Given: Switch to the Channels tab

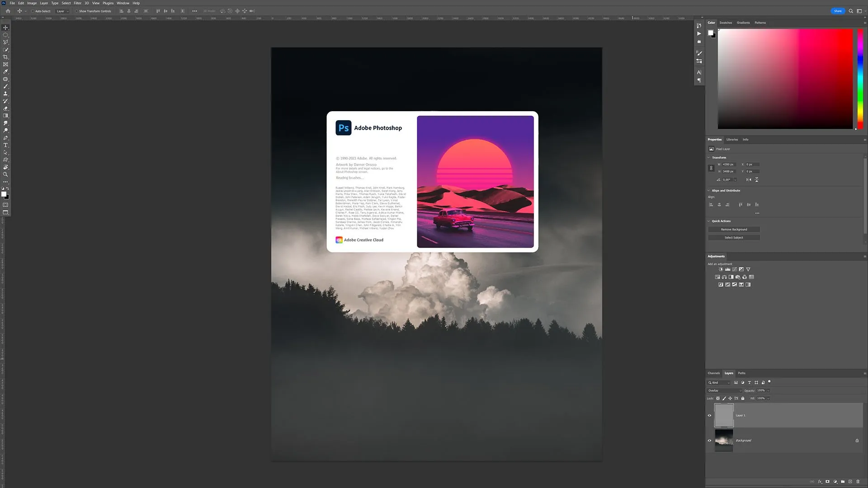Looking at the screenshot, I should 713,373.
